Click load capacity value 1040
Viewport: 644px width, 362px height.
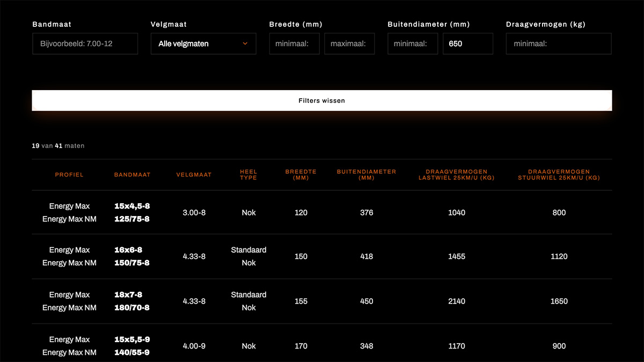(x=457, y=213)
